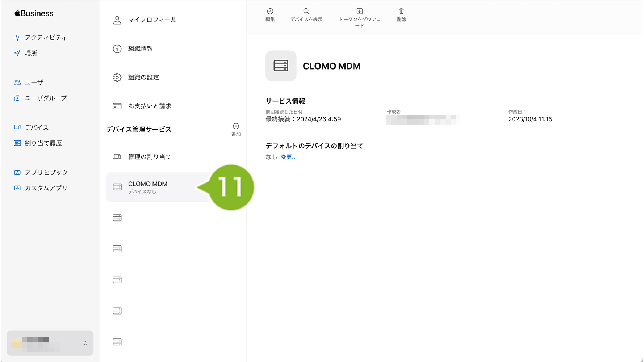Image resolution: width=644 pixels, height=362 pixels.
Task: Click デフォルトのデバイスの割り当て heading
Action: coord(314,146)
